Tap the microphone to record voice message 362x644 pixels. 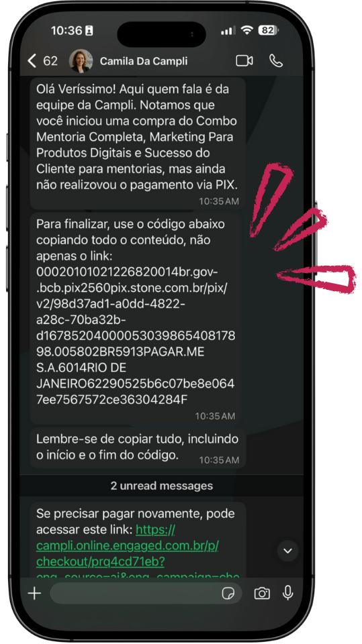point(288,592)
